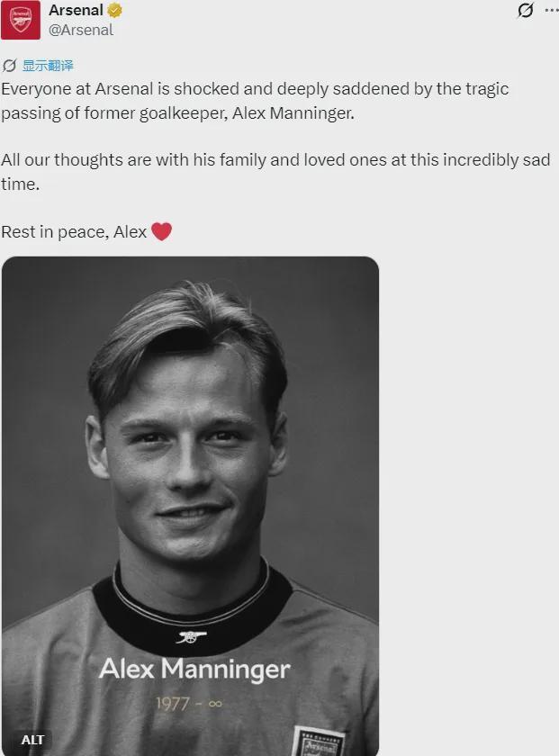Open Grok icon in the post header
Screen dimensions: 559x756
pos(525,11)
